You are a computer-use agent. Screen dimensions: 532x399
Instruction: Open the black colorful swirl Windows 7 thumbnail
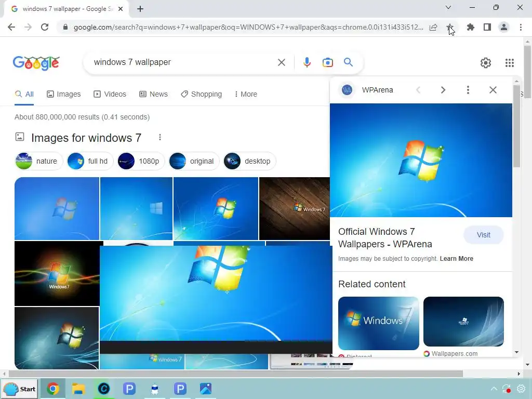(57, 273)
